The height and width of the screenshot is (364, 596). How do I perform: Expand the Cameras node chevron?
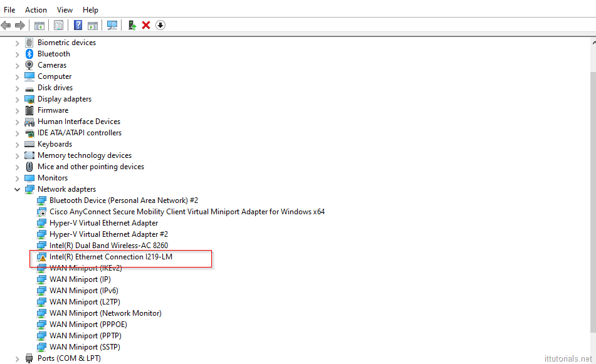click(17, 66)
